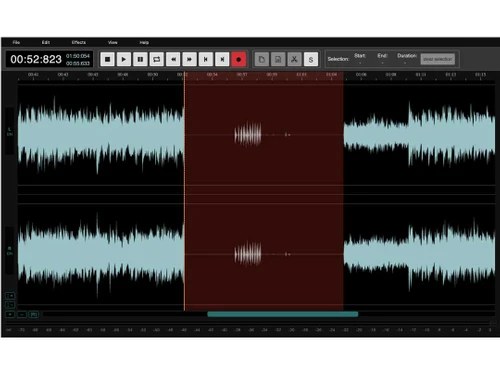Image resolution: width=500 pixels, height=375 pixels.
Task: Open the Edit menu
Action: point(46,42)
